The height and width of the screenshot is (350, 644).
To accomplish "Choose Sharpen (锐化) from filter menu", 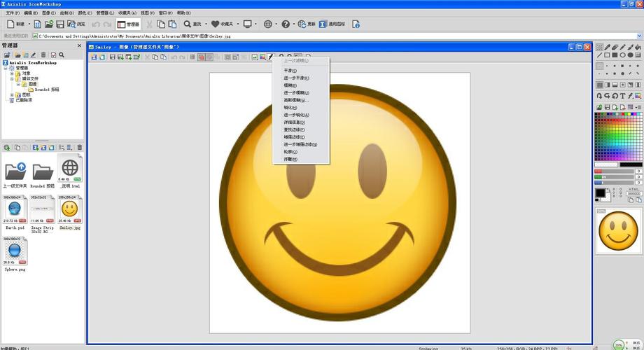I will pyautogui.click(x=300, y=108).
